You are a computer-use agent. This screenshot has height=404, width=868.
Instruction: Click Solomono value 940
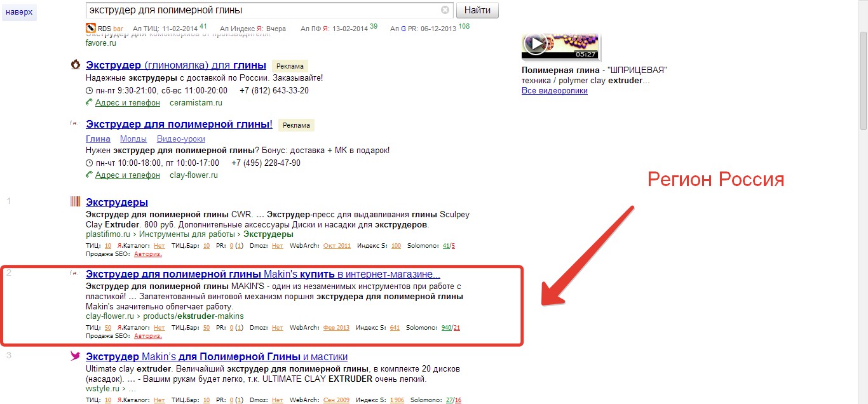click(446, 328)
